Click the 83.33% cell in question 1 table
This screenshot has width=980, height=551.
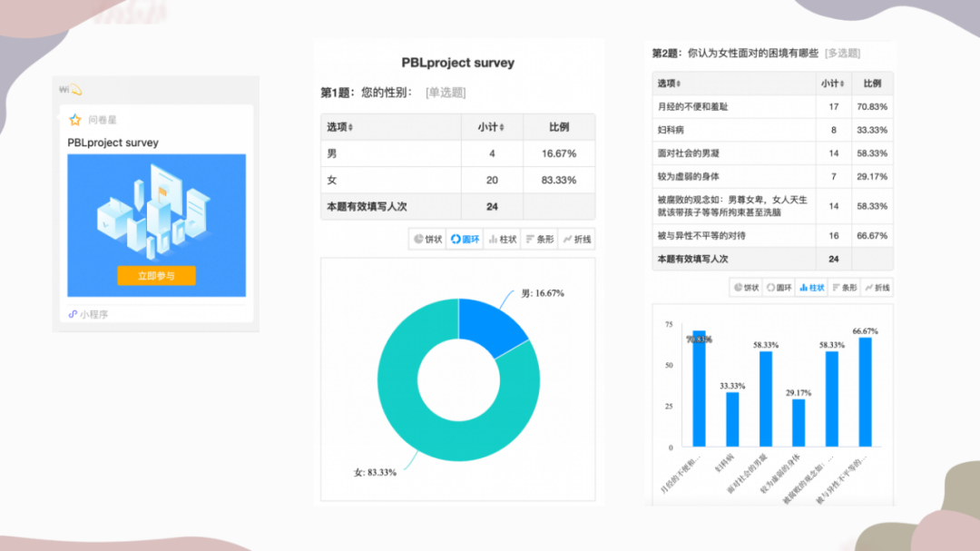coord(559,180)
